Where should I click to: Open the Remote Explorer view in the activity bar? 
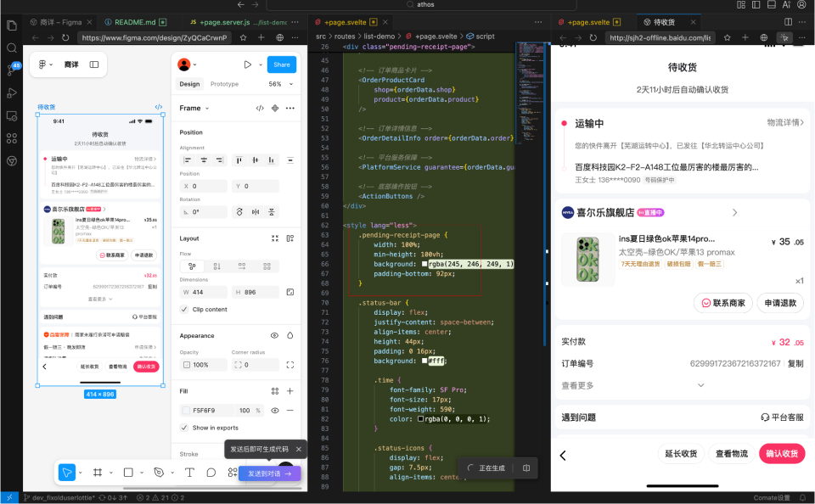tap(11, 116)
